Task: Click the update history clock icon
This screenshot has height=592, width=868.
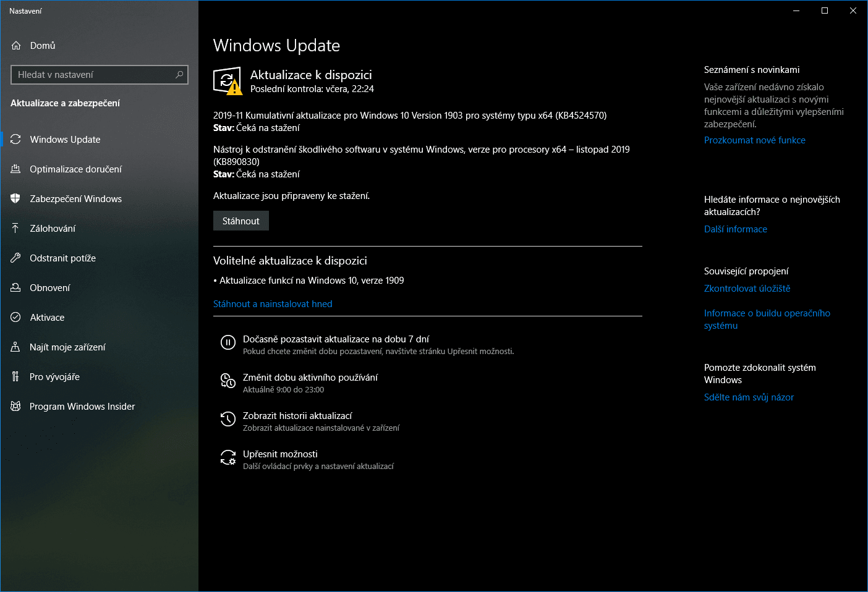Action: coord(228,419)
